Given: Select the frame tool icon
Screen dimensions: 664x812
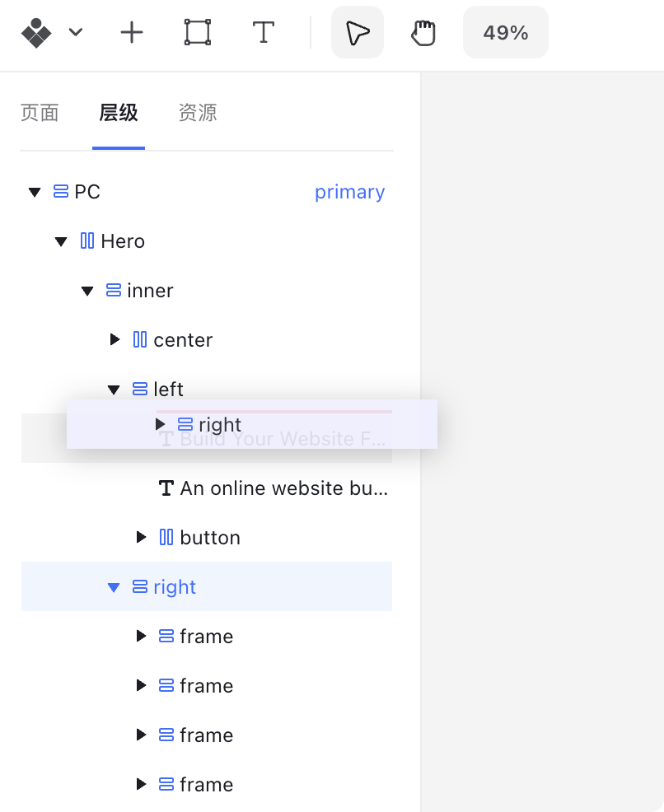Looking at the screenshot, I should [x=198, y=33].
